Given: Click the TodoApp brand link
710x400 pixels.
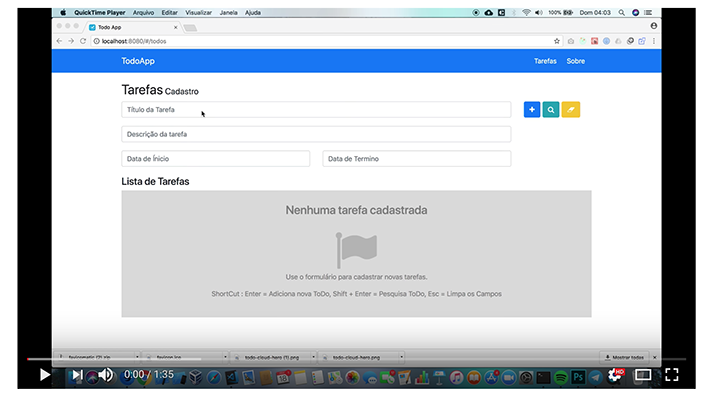Looking at the screenshot, I should point(138,61).
